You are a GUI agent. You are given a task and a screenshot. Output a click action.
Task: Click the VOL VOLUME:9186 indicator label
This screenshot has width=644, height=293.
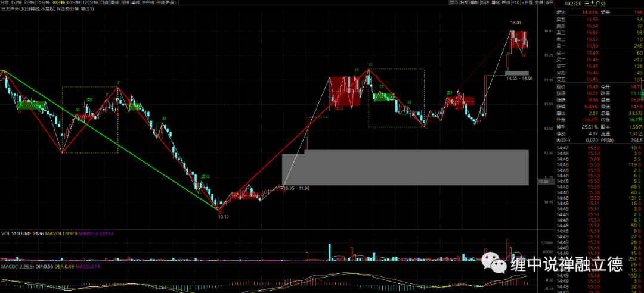[x=21, y=233]
